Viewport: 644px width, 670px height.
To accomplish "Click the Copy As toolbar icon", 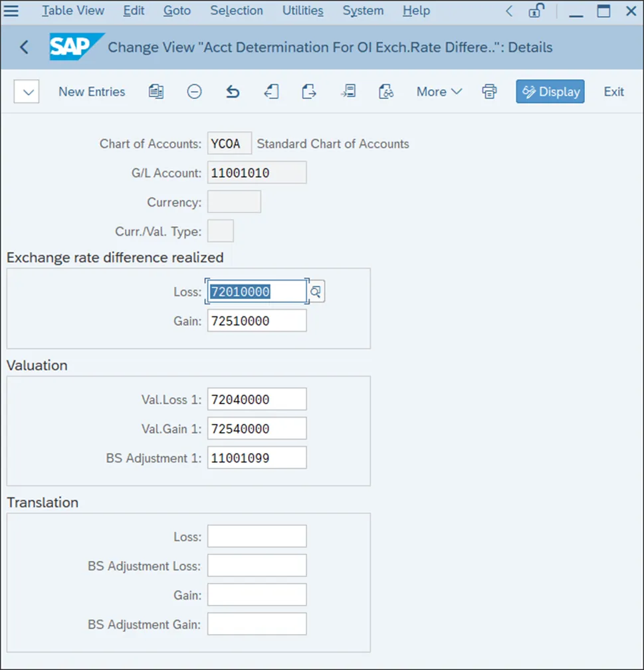I will tap(156, 92).
